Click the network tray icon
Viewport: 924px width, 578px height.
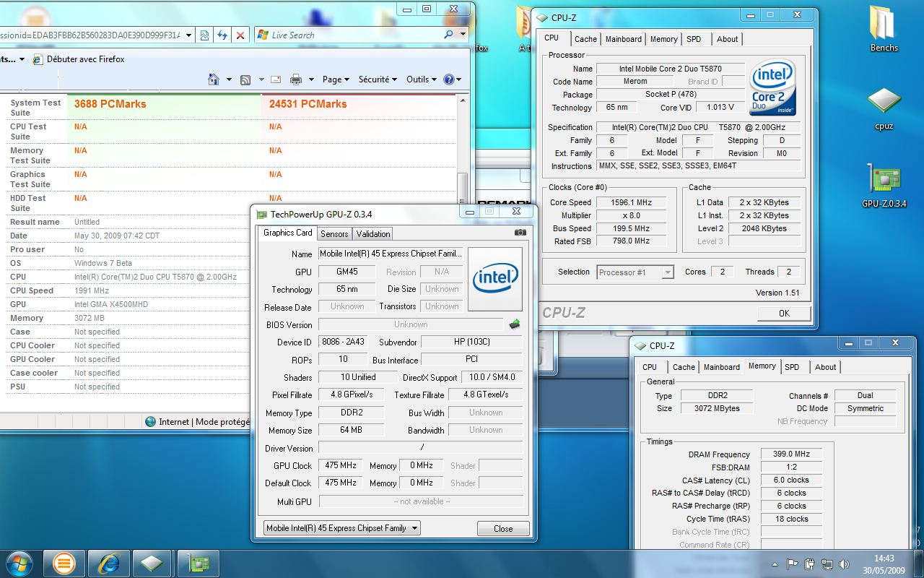click(x=827, y=564)
